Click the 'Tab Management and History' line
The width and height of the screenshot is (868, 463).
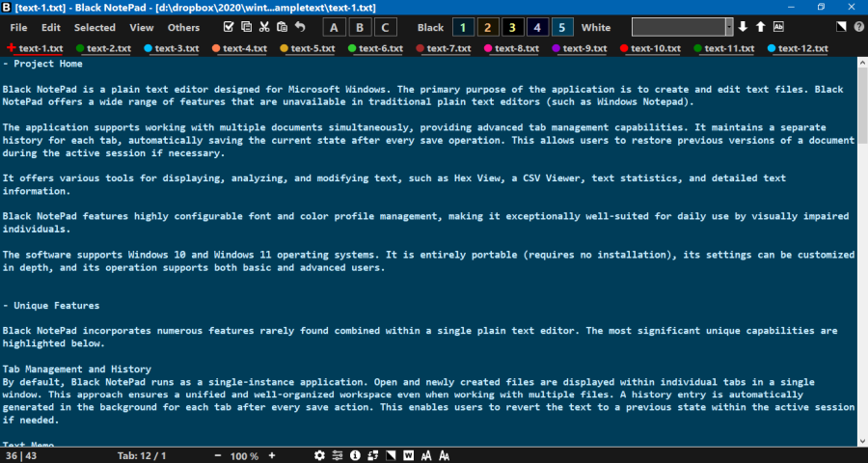(77, 368)
